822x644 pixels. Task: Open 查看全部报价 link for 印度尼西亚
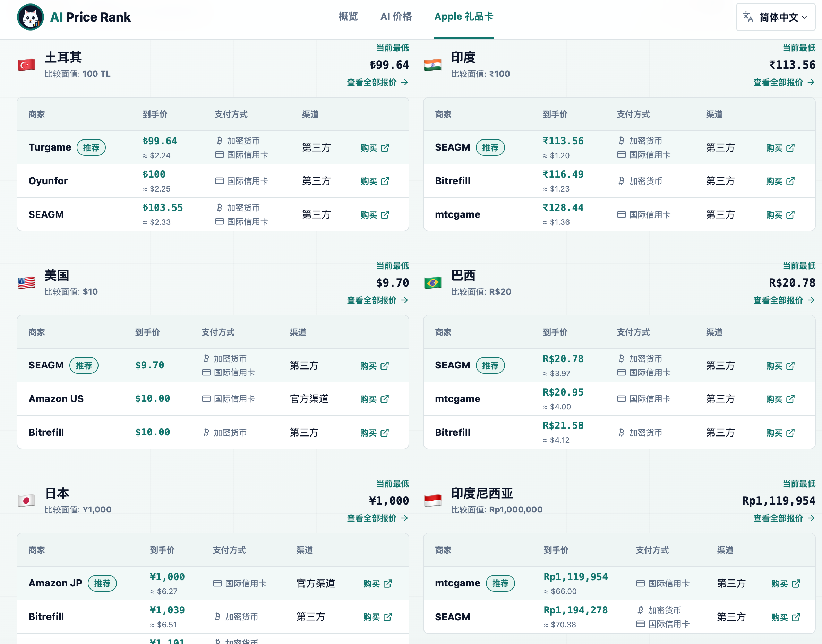pos(784,518)
